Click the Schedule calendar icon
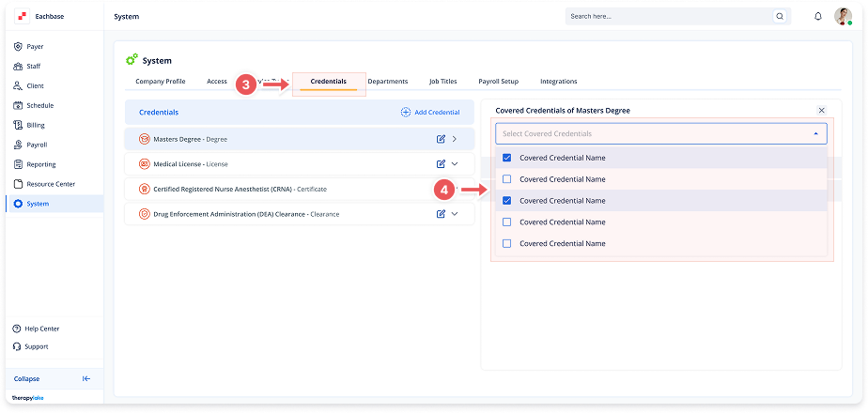This screenshot has height=413, width=868. coord(19,105)
